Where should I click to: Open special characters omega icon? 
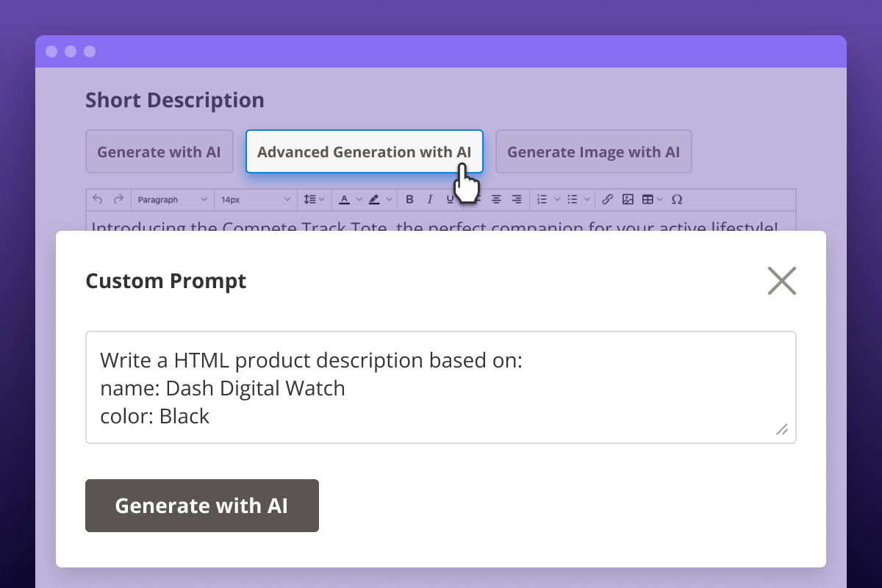tap(677, 199)
